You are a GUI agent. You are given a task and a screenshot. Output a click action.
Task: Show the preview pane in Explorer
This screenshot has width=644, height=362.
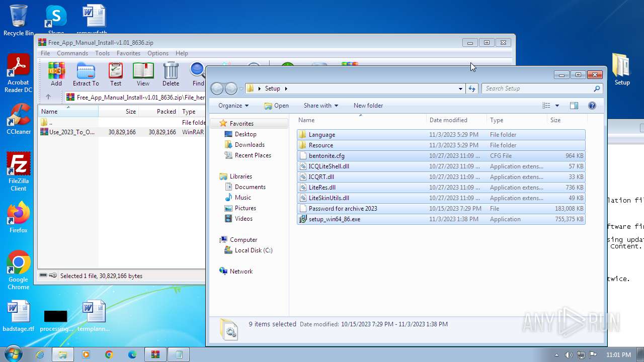(x=574, y=106)
